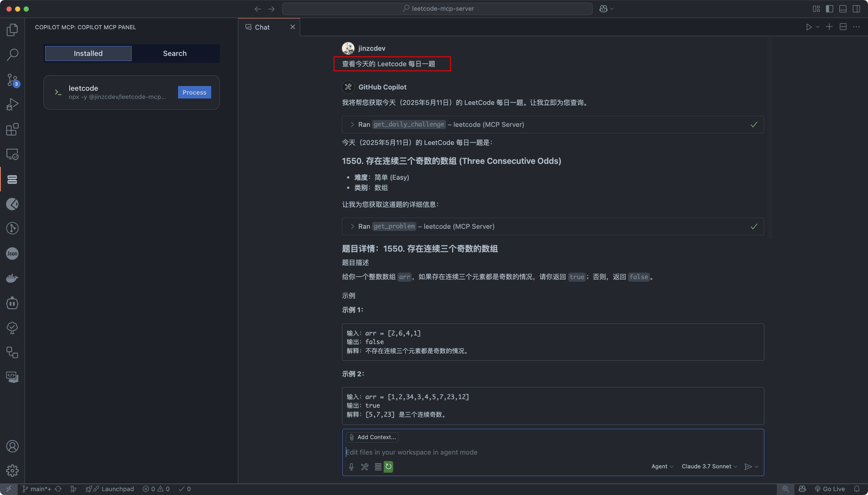The image size is (868, 495).
Task: Click the microphone voice input icon
Action: [x=351, y=467]
